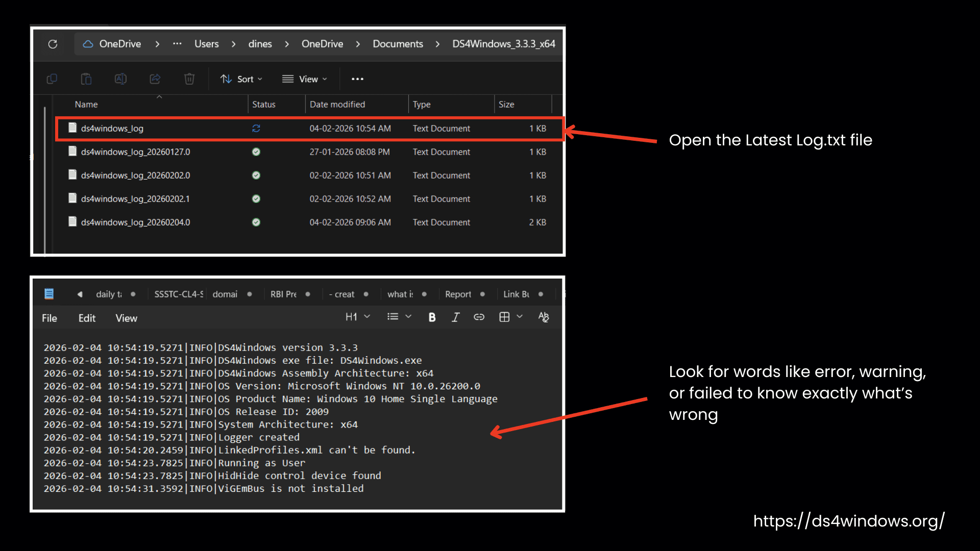Click the bulleted list icon in Notepad
This screenshot has width=980, height=551.
pyautogui.click(x=393, y=317)
